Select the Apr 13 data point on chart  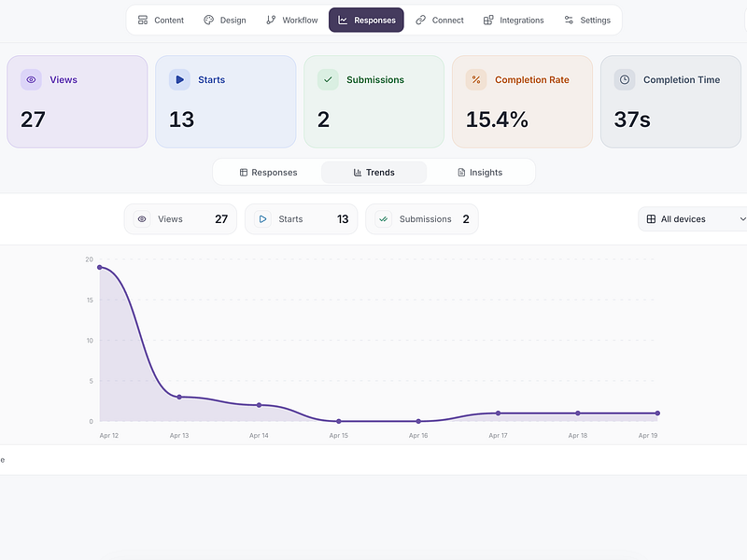click(179, 398)
